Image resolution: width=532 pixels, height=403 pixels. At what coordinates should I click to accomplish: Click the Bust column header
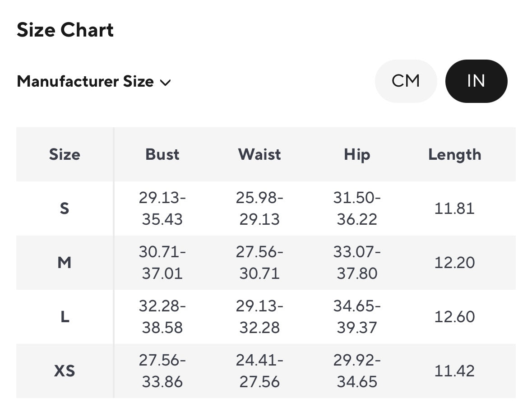point(162,154)
